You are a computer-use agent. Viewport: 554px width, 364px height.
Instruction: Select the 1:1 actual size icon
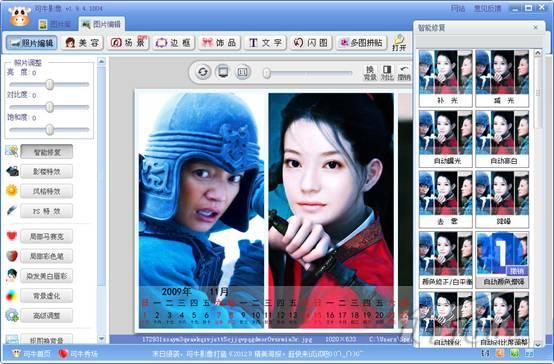(242, 72)
